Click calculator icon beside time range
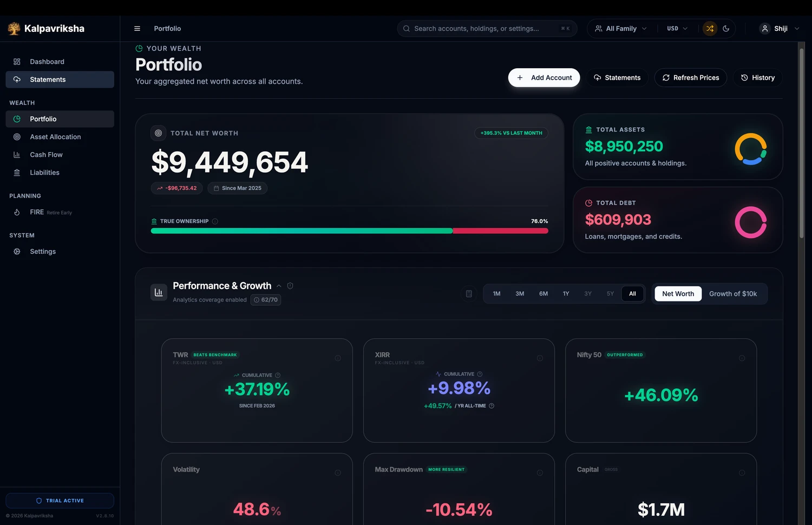Image resolution: width=812 pixels, height=525 pixels. coord(469,294)
